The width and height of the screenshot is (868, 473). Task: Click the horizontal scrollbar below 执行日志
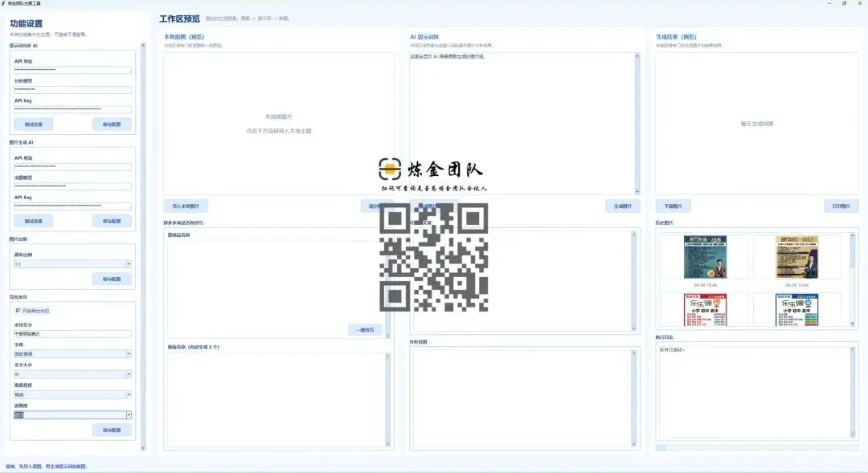pos(756,447)
